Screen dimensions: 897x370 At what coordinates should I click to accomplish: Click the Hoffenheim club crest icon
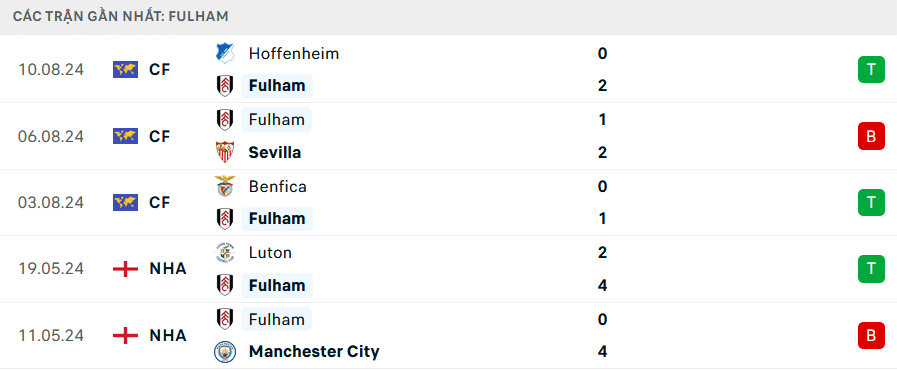(225, 53)
